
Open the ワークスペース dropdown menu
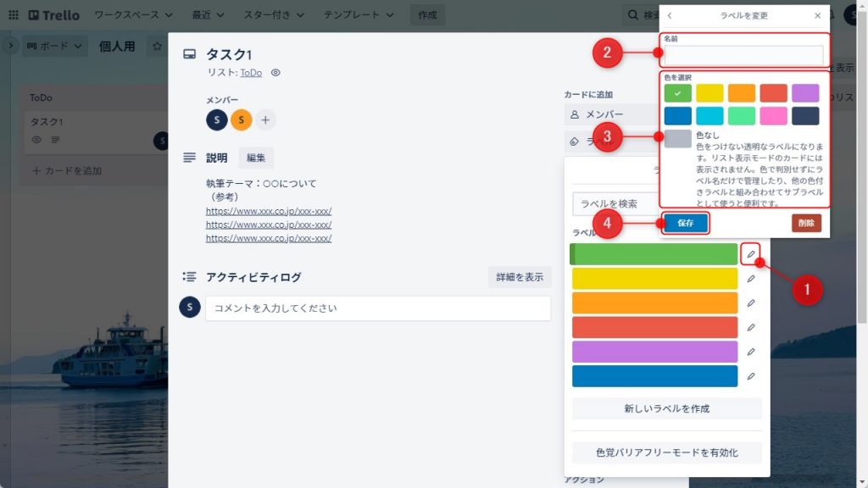(x=133, y=15)
